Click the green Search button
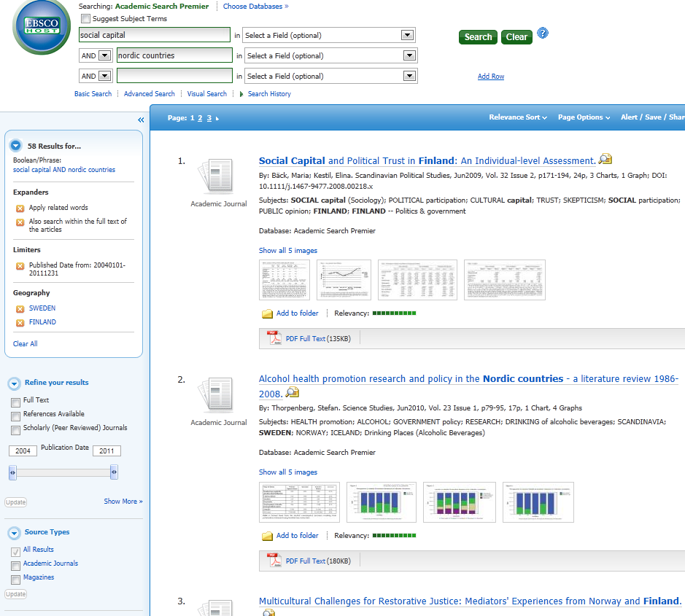The image size is (685, 616). tap(478, 37)
